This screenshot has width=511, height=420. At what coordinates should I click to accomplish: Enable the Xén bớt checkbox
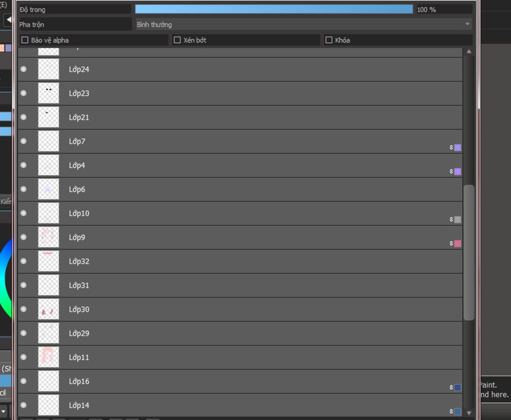pos(177,40)
